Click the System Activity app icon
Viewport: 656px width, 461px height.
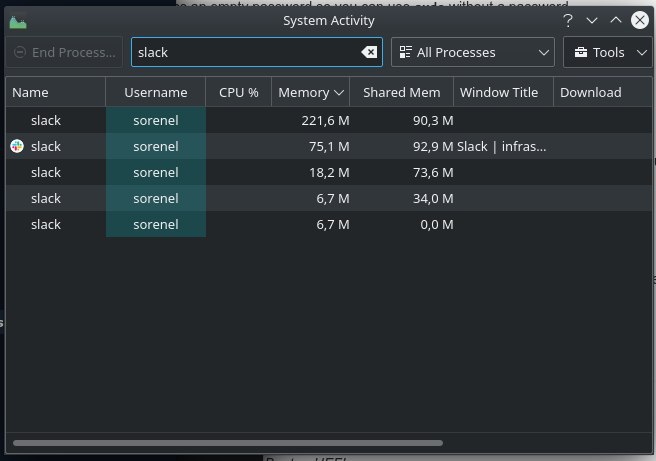click(x=18, y=22)
